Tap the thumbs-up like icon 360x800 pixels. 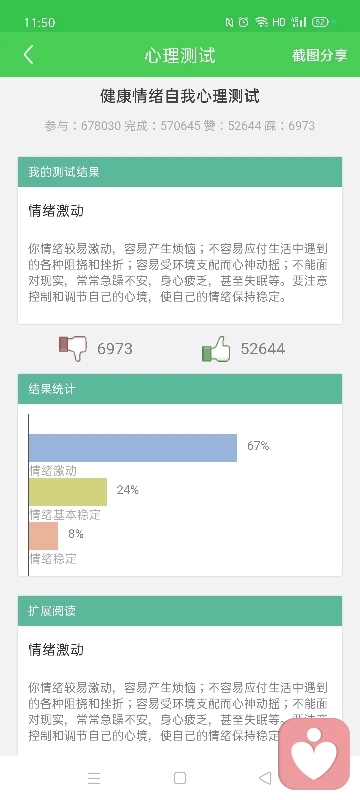pyautogui.click(x=216, y=349)
